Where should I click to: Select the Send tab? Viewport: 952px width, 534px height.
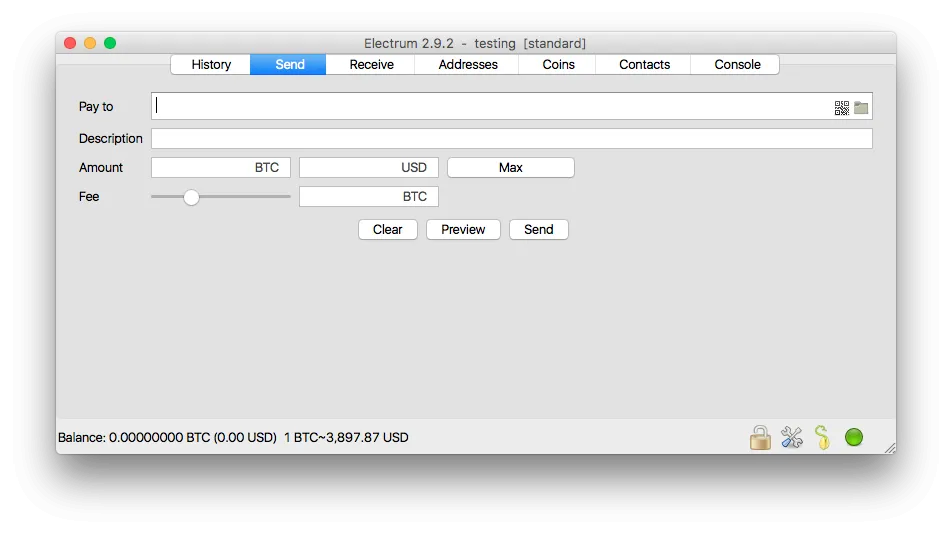(288, 64)
